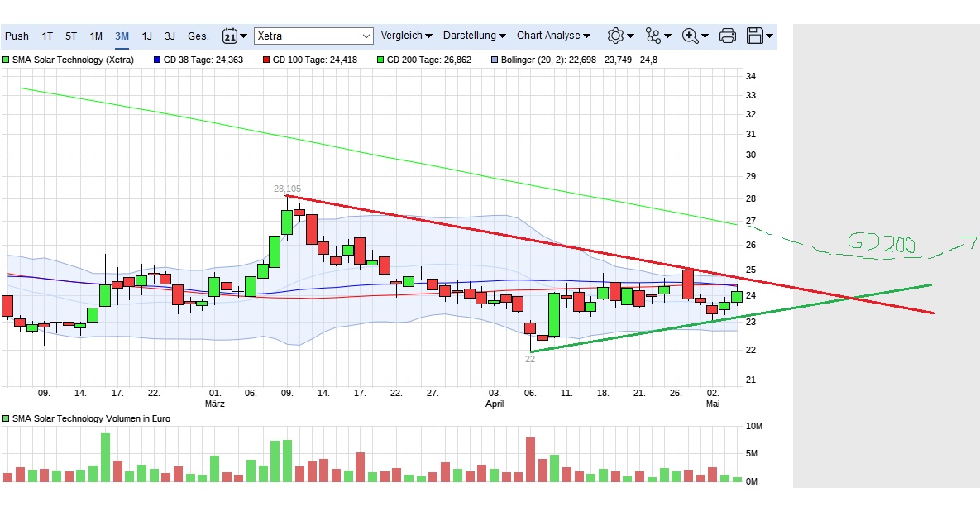Click the 28,105 high price label
The image size is (980, 521).
pos(287,189)
